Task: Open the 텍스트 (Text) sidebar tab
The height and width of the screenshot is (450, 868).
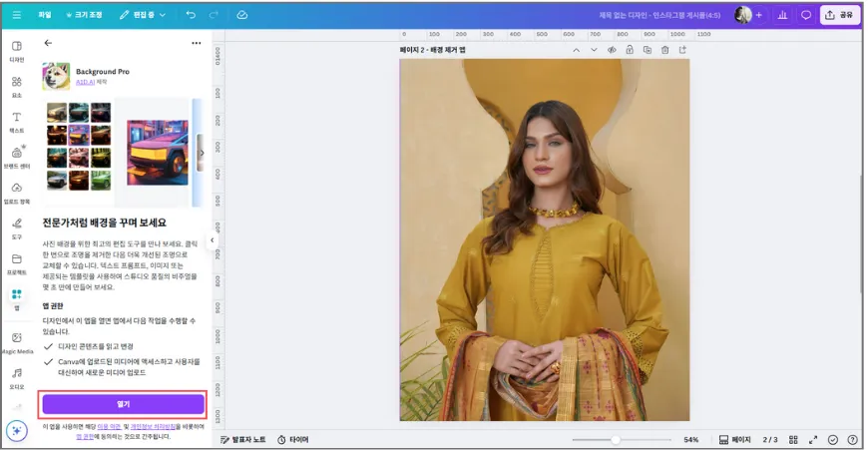Action: (x=17, y=123)
